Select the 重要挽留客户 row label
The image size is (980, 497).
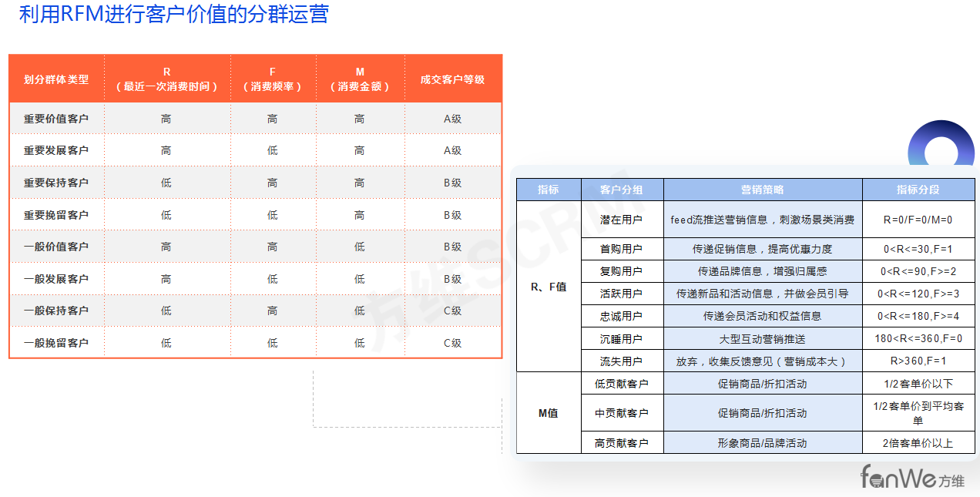tap(56, 215)
